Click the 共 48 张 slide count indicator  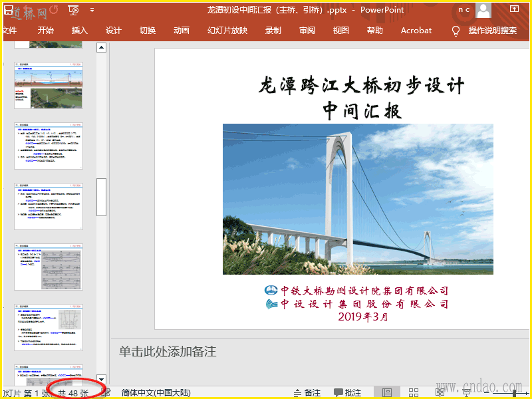73,393
